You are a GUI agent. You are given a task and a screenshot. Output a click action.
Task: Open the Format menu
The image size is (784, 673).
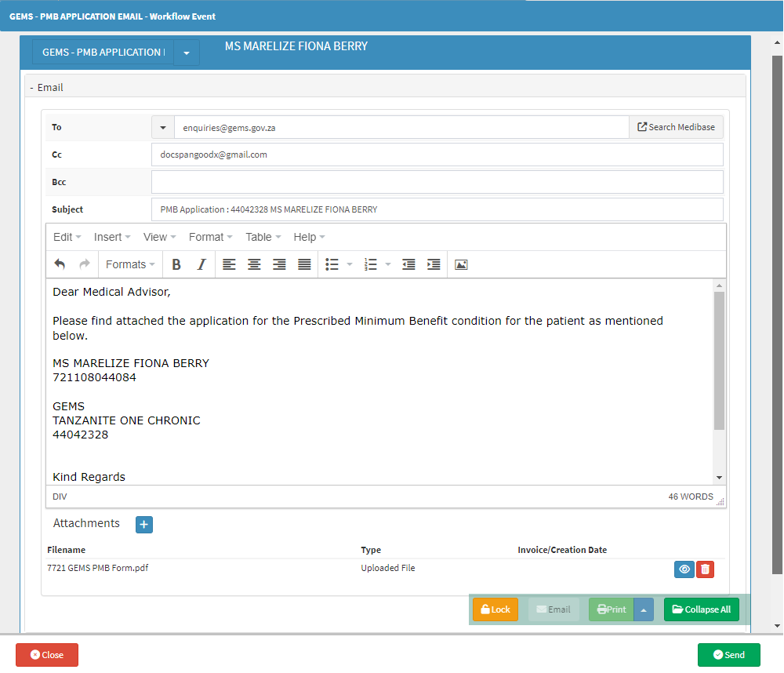tap(210, 237)
